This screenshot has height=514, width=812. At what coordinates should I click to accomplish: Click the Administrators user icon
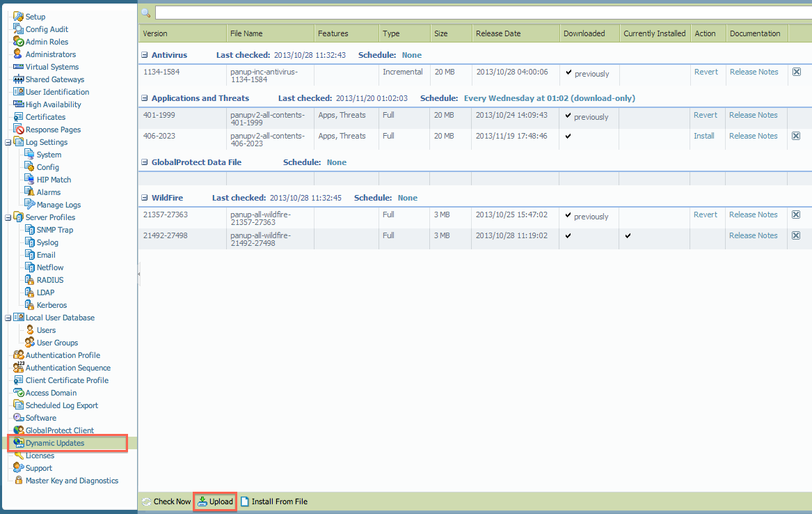[x=18, y=54]
